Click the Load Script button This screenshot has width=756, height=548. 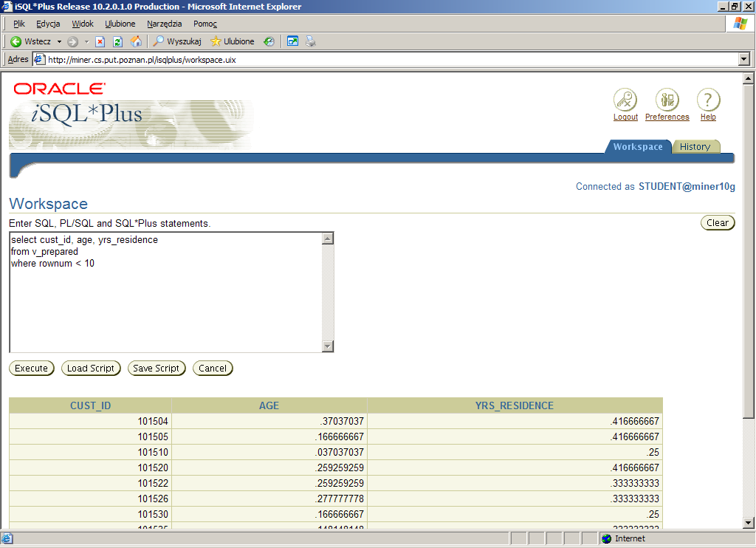tap(91, 368)
